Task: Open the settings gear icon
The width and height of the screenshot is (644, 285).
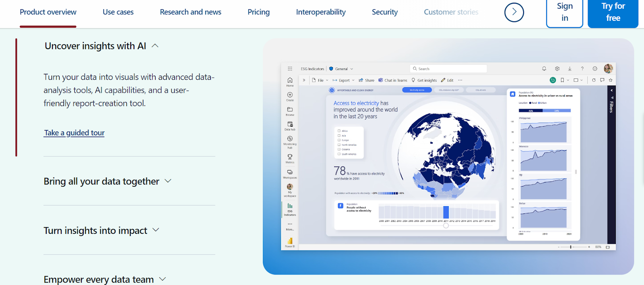Action: (557, 69)
